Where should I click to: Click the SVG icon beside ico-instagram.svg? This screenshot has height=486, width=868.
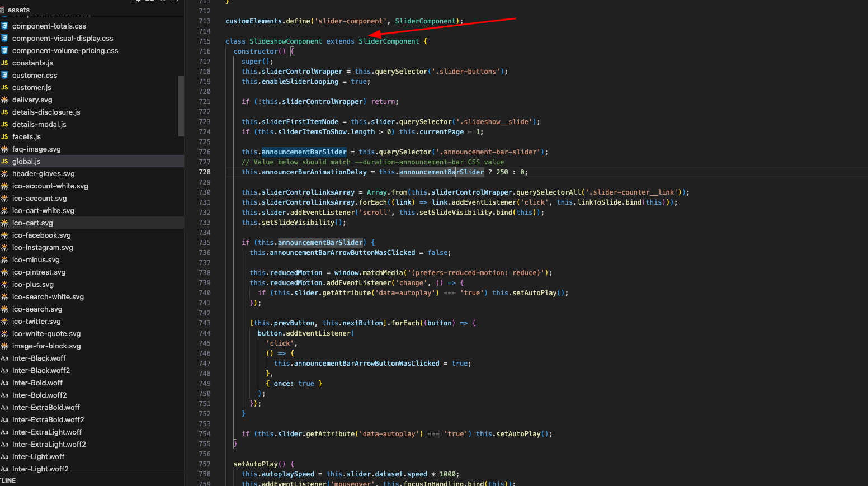[4, 248]
